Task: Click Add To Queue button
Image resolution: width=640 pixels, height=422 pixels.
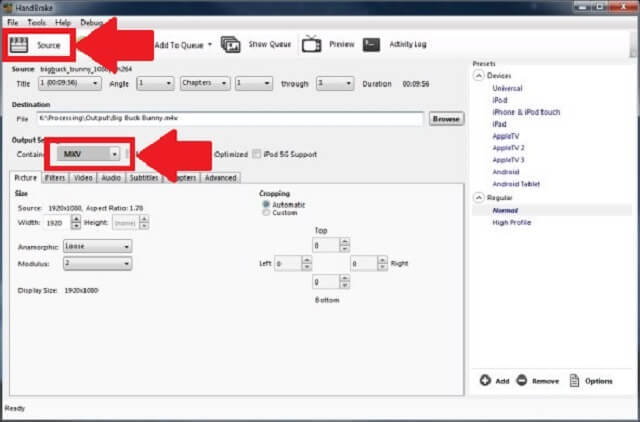Action: tap(179, 45)
